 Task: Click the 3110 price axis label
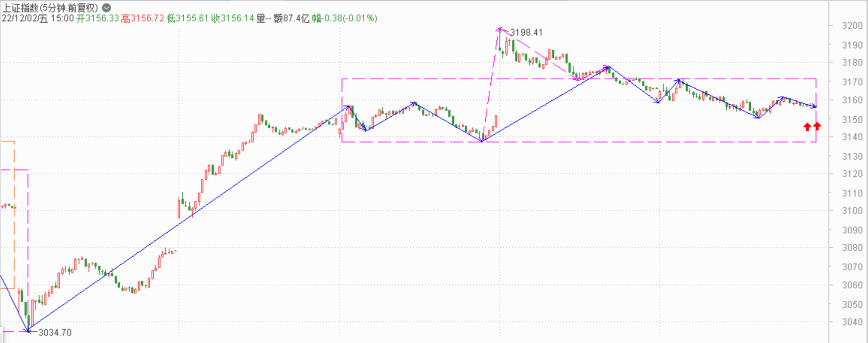(x=852, y=193)
